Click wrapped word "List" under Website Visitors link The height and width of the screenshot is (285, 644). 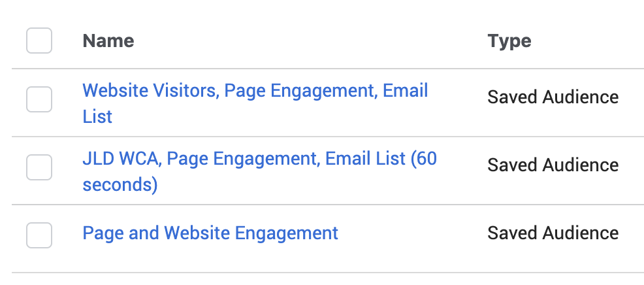click(97, 117)
